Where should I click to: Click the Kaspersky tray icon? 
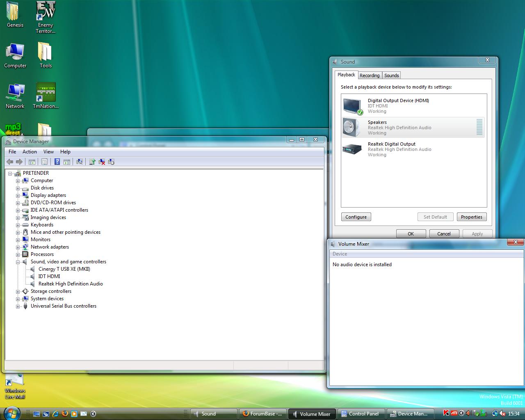pos(446,413)
